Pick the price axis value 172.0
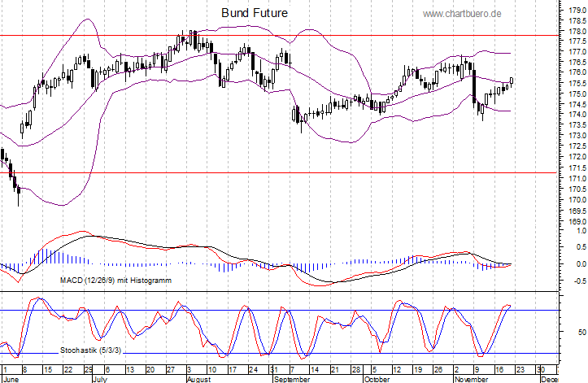 577,157
